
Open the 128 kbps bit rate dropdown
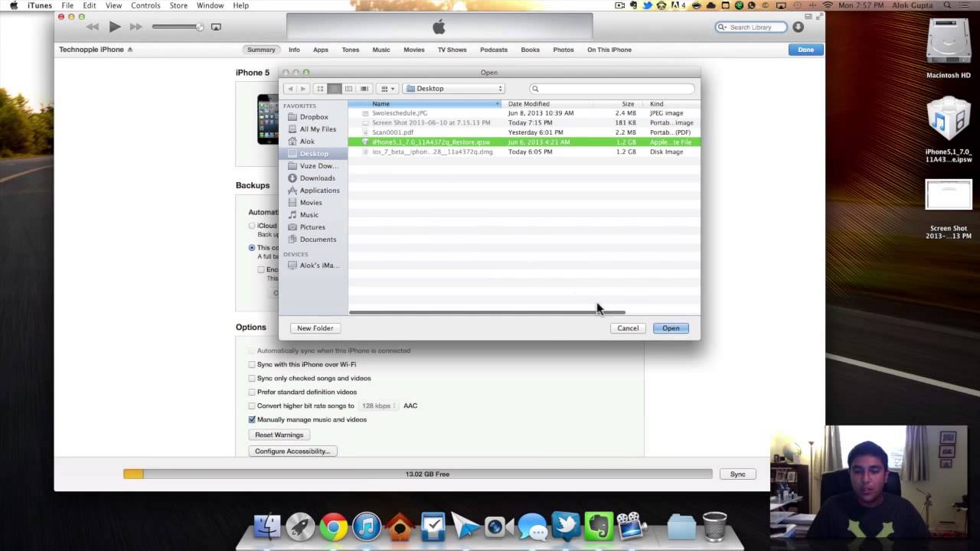pyautogui.click(x=377, y=406)
